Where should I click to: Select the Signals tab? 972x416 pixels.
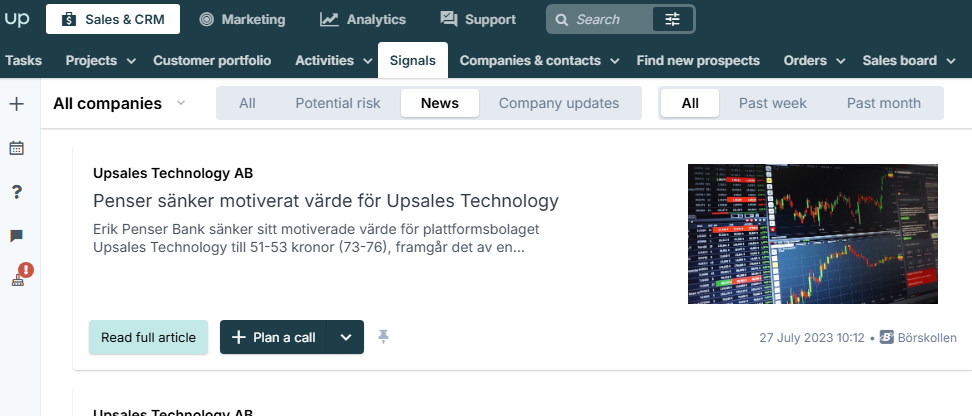pos(413,60)
